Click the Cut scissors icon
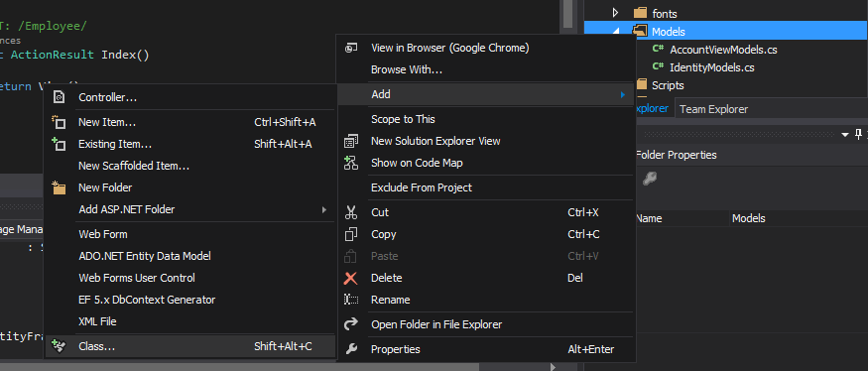868x371 pixels. [x=351, y=212]
